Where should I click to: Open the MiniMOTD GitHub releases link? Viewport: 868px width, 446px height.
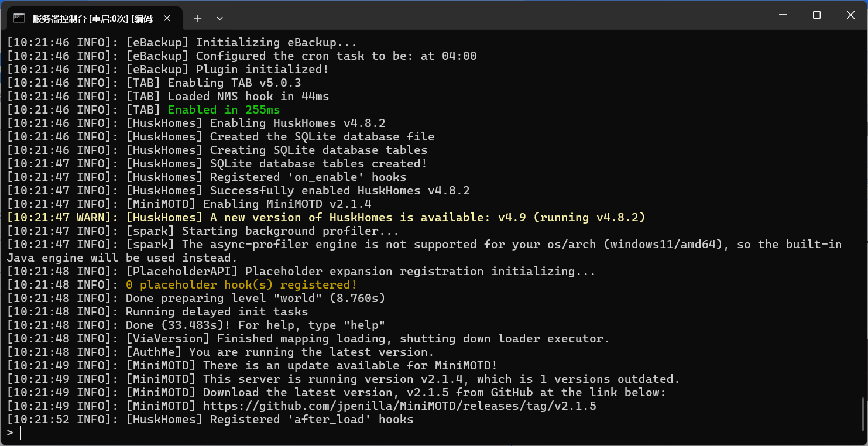400,406
